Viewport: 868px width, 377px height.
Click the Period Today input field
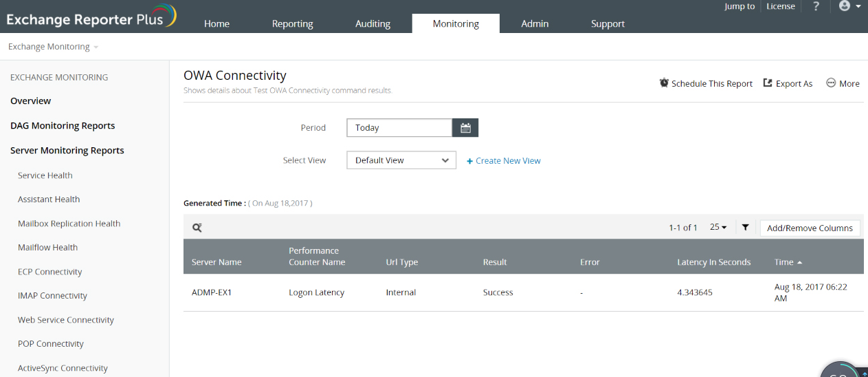399,128
